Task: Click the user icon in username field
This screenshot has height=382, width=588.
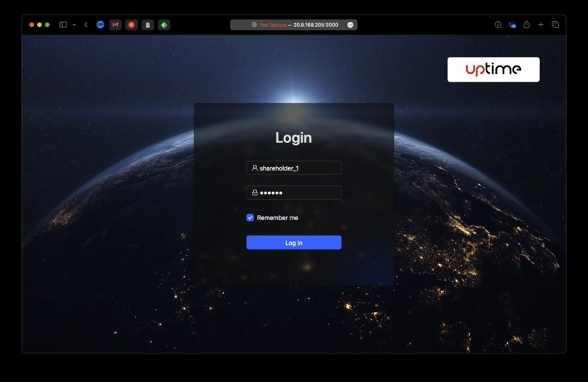Action: pyautogui.click(x=255, y=168)
